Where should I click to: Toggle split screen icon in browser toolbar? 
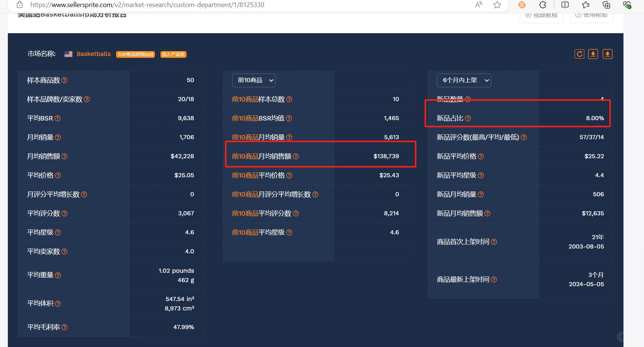point(565,5)
